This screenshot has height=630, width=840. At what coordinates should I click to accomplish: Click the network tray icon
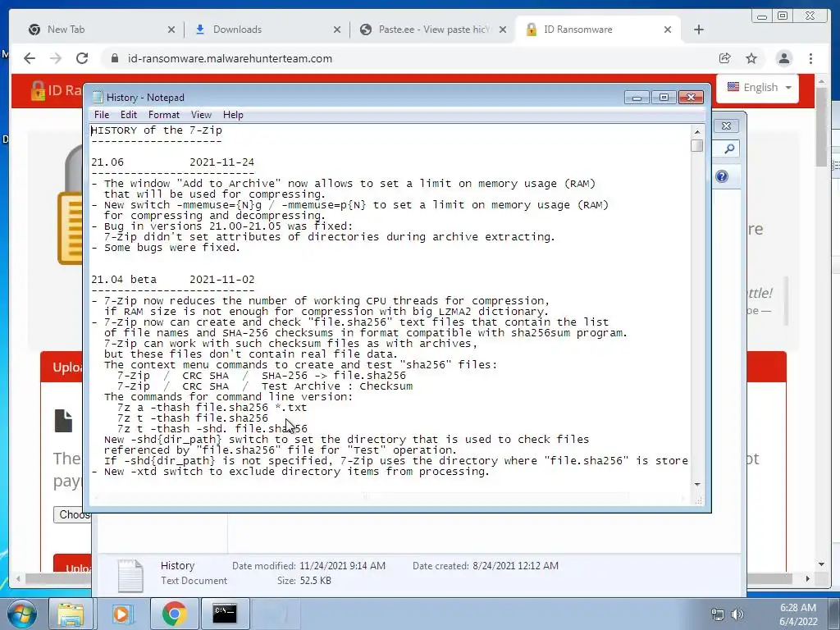pyautogui.click(x=717, y=614)
